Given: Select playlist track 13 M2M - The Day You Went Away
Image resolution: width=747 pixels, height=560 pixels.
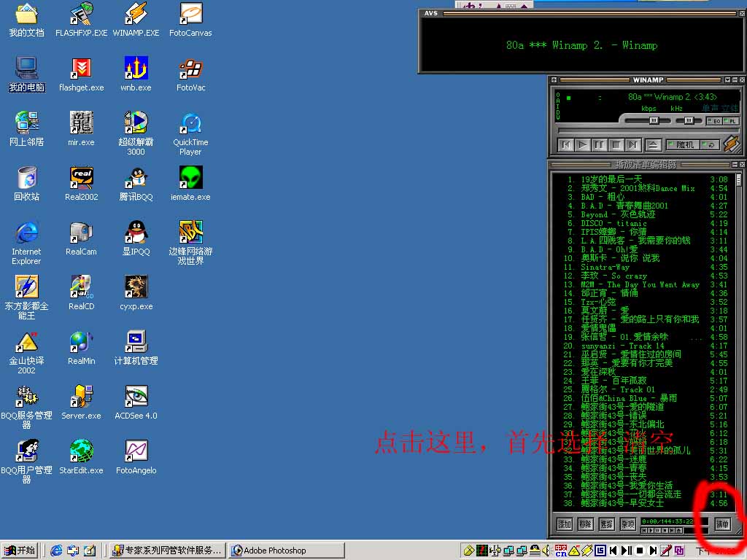Looking at the screenshot, I should [648, 284].
